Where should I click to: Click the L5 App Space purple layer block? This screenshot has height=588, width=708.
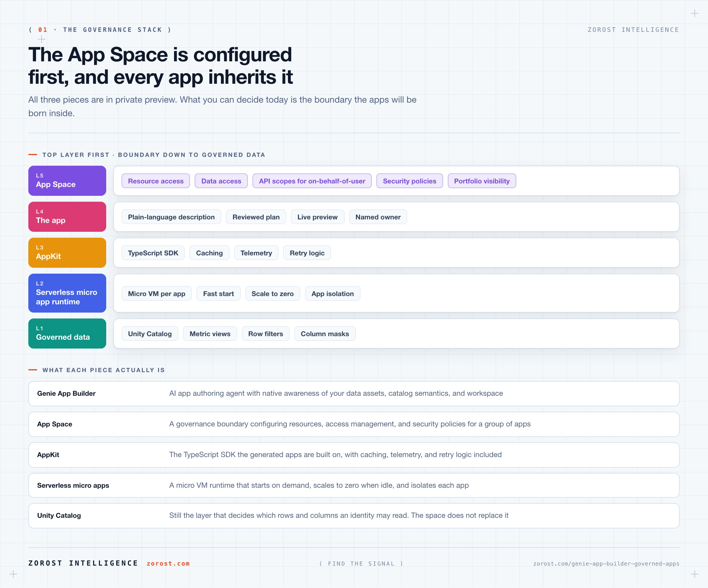tap(67, 180)
